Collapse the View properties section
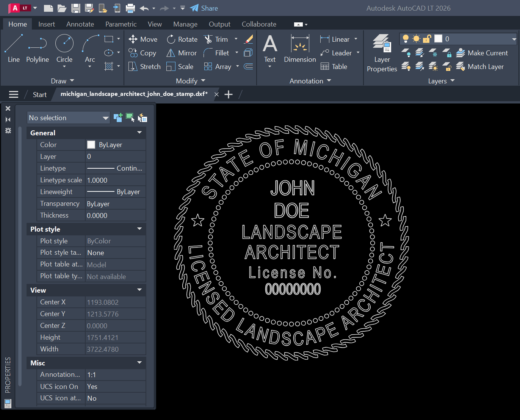 point(139,290)
